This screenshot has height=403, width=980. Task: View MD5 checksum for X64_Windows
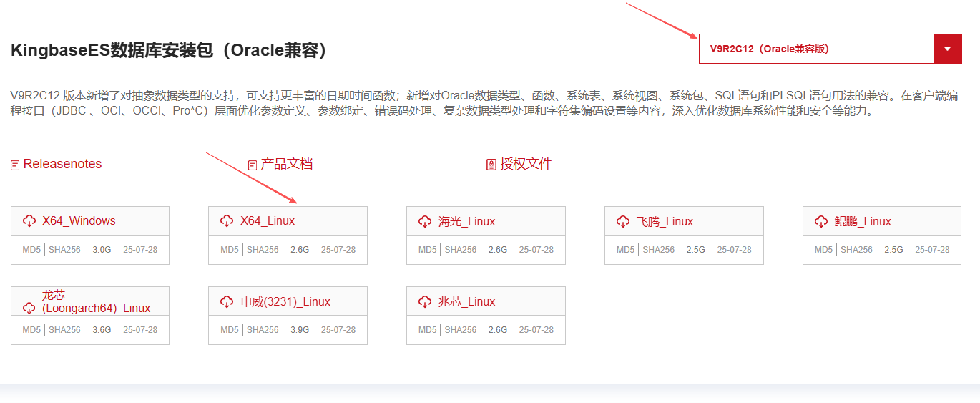pyautogui.click(x=31, y=250)
